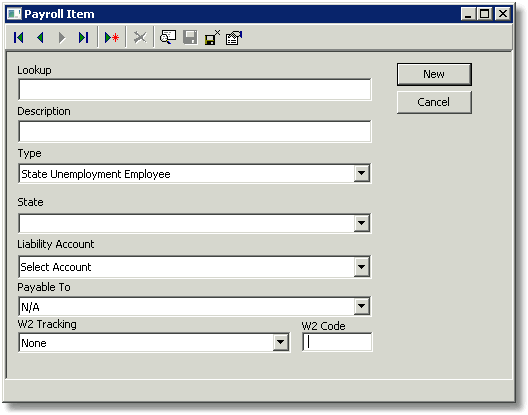Click the save and close icon

point(212,37)
